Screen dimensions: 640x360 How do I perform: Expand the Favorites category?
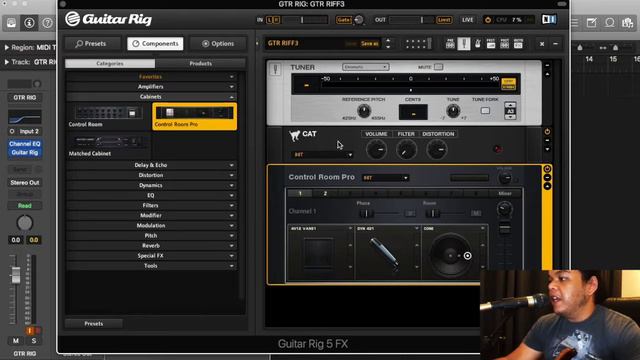click(151, 77)
